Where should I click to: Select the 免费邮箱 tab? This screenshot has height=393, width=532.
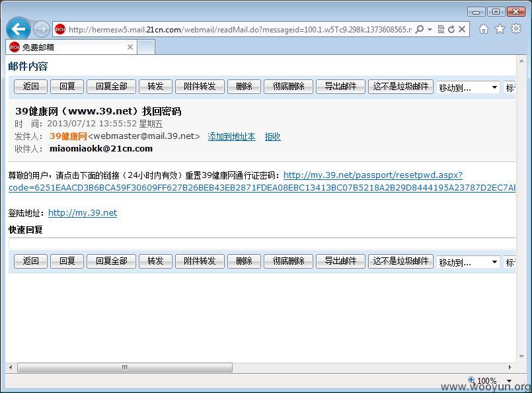coord(71,47)
